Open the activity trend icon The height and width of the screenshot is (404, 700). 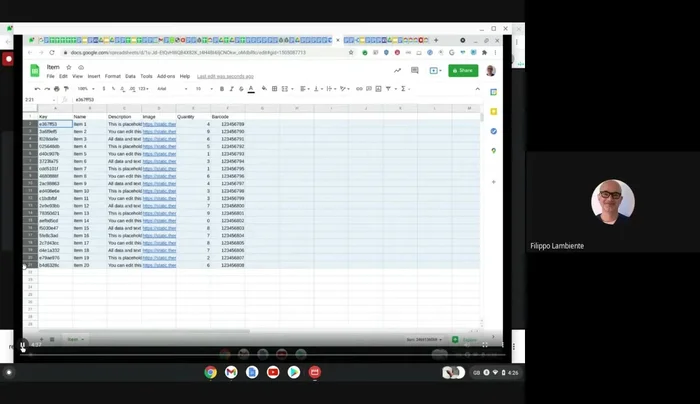397,71
